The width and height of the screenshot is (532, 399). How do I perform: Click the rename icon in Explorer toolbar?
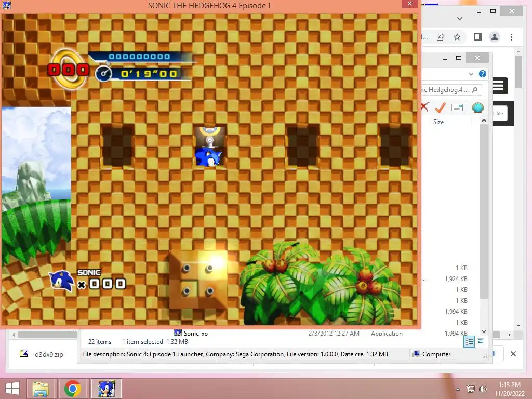pos(457,108)
